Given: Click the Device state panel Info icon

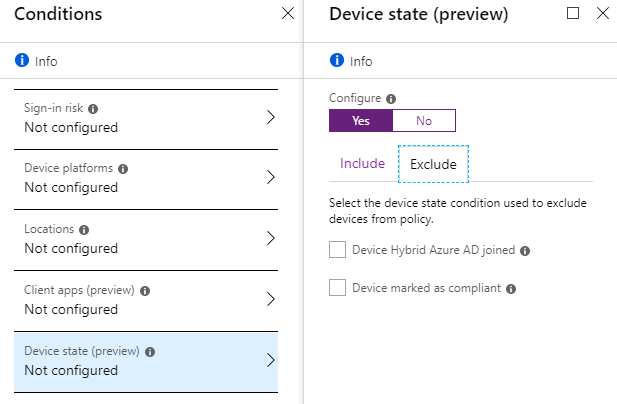Looking at the screenshot, I should tap(337, 61).
